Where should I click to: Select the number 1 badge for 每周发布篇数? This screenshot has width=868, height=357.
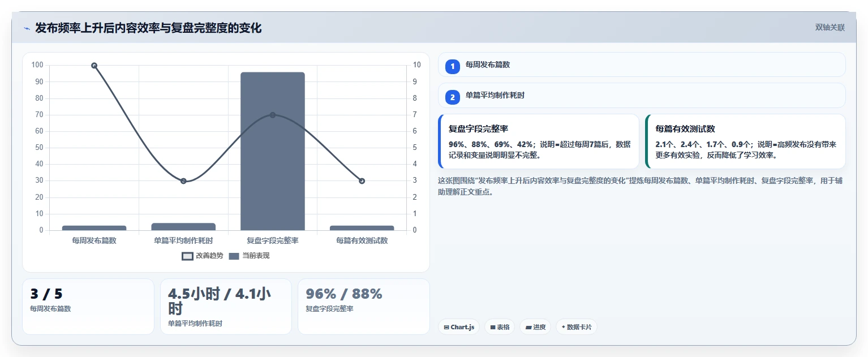pos(453,66)
